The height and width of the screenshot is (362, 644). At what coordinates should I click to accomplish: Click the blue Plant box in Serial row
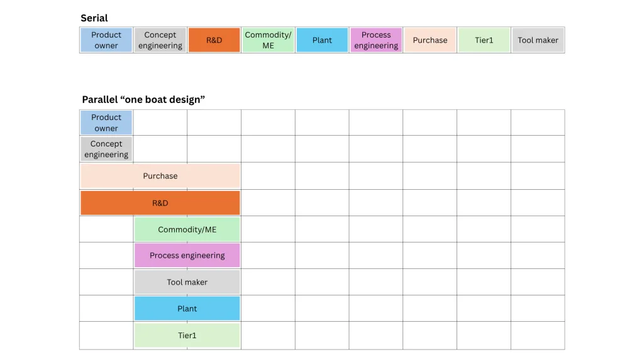(x=322, y=40)
